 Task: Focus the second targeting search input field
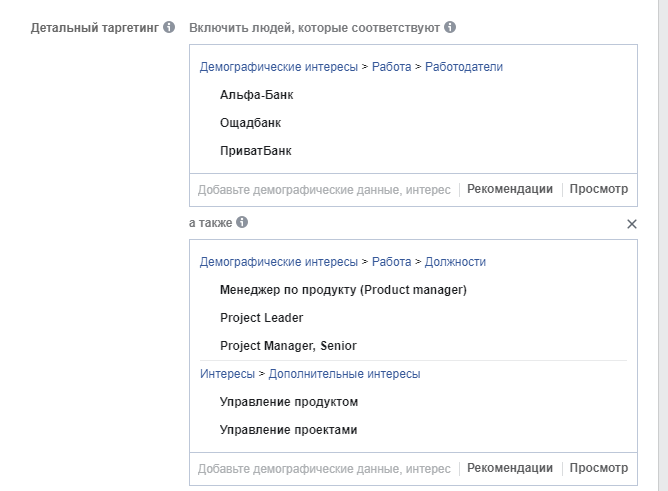point(324,469)
